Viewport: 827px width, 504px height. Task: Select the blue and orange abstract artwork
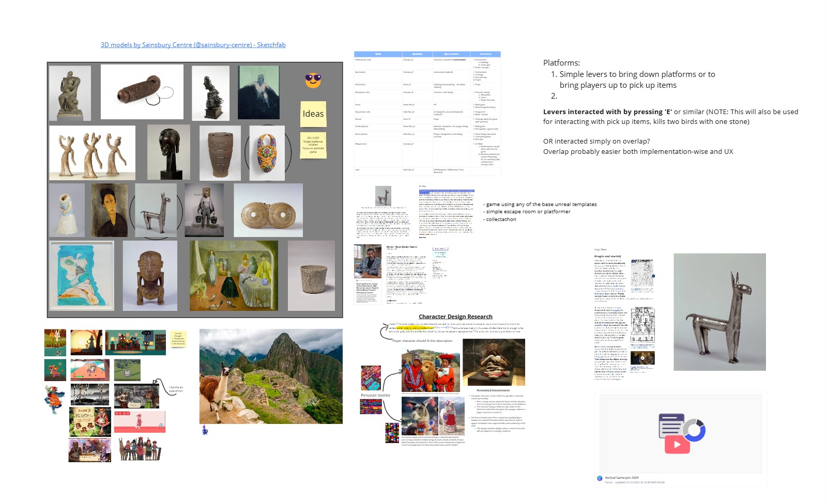click(x=82, y=275)
